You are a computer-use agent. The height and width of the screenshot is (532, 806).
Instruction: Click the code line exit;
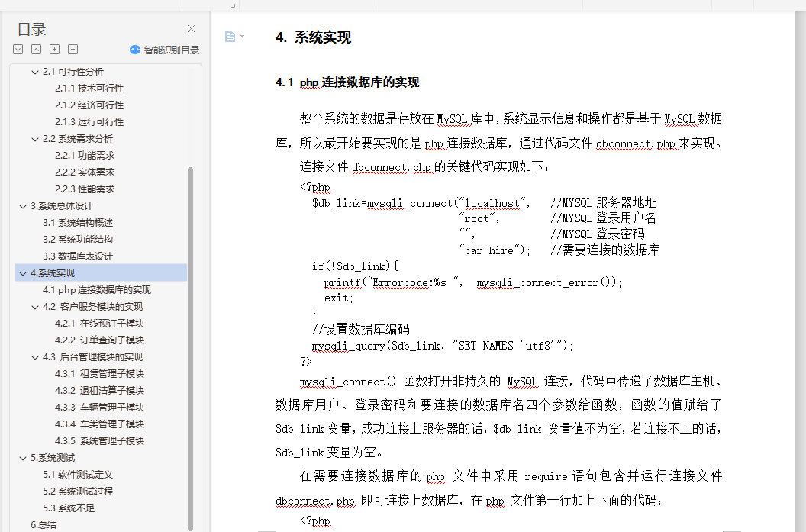tap(339, 298)
